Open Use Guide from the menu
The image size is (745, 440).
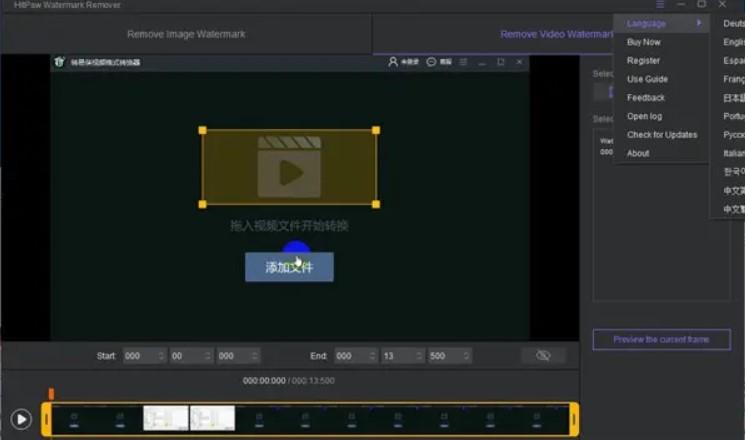(647, 79)
